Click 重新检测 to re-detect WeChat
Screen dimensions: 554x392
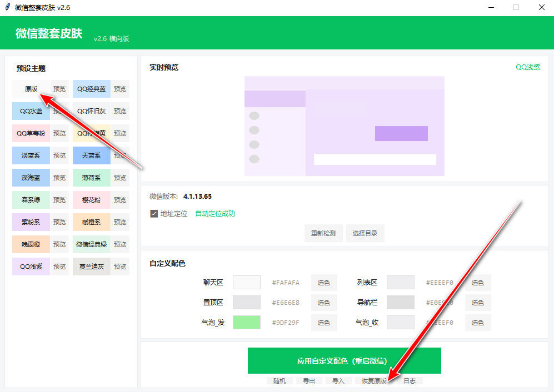pos(323,233)
